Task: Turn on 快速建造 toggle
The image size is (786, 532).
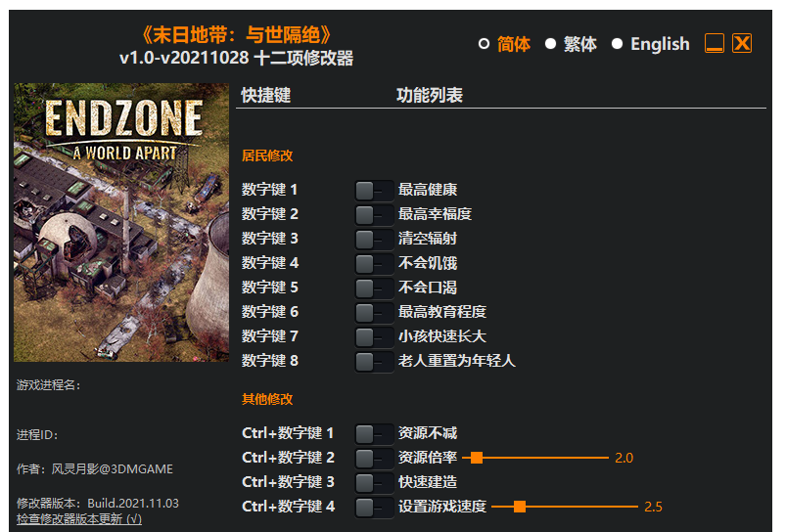Action: pos(374,483)
